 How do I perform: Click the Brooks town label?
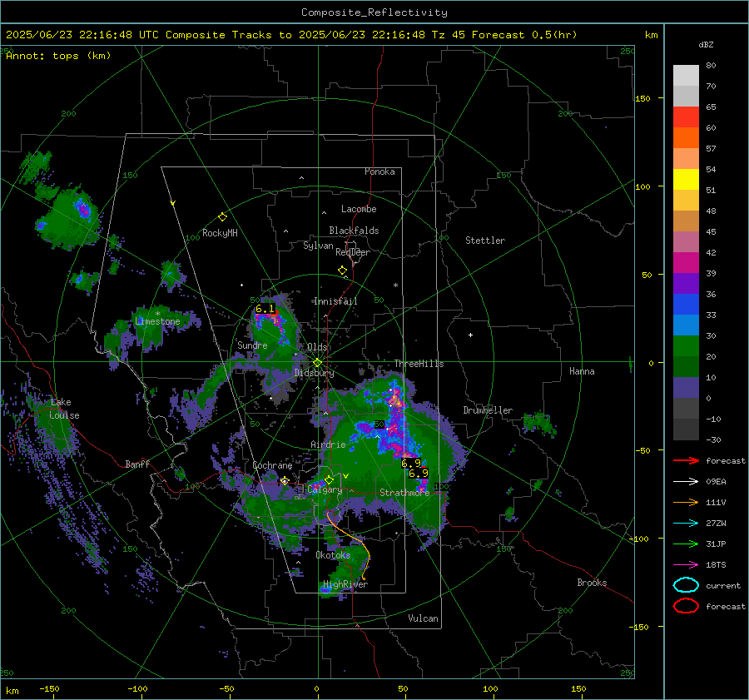tap(592, 583)
